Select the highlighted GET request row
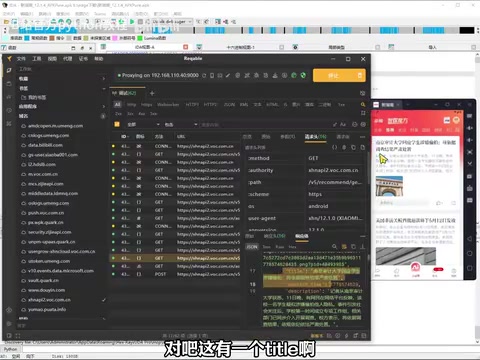This screenshot has height=360, width=480. [x=175, y=258]
